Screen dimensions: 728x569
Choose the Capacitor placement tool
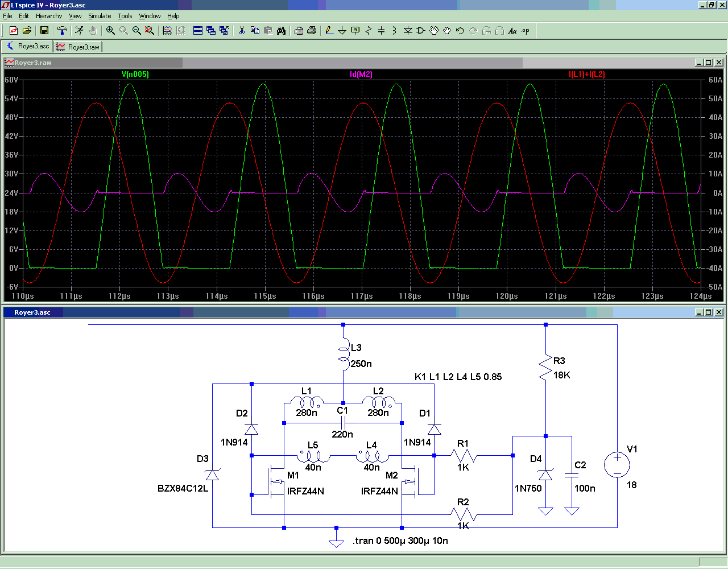coord(381,31)
